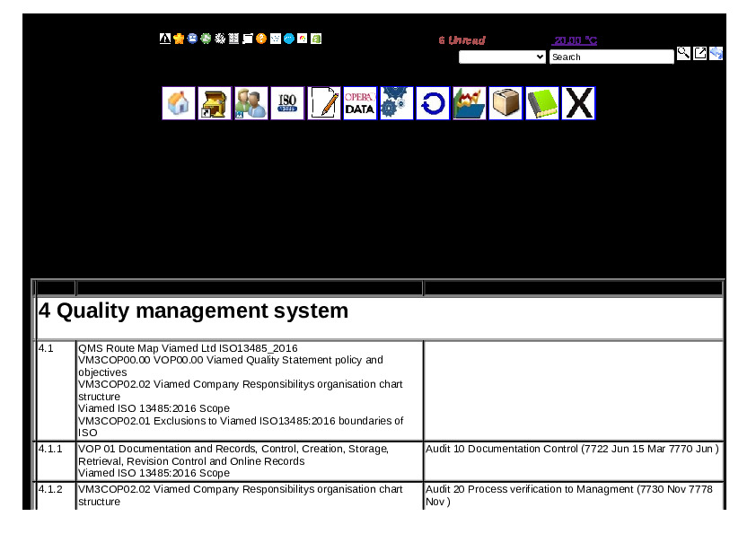Select the small yellow star favorites icon

(179, 39)
